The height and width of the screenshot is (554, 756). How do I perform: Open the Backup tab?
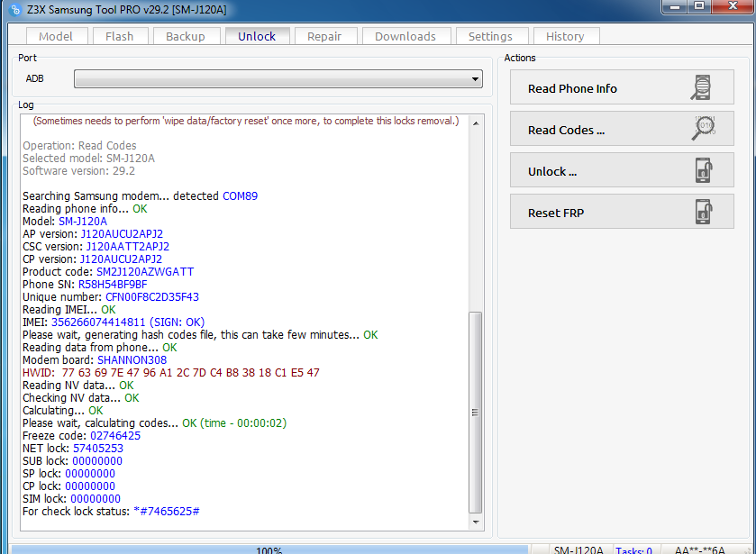(x=186, y=36)
